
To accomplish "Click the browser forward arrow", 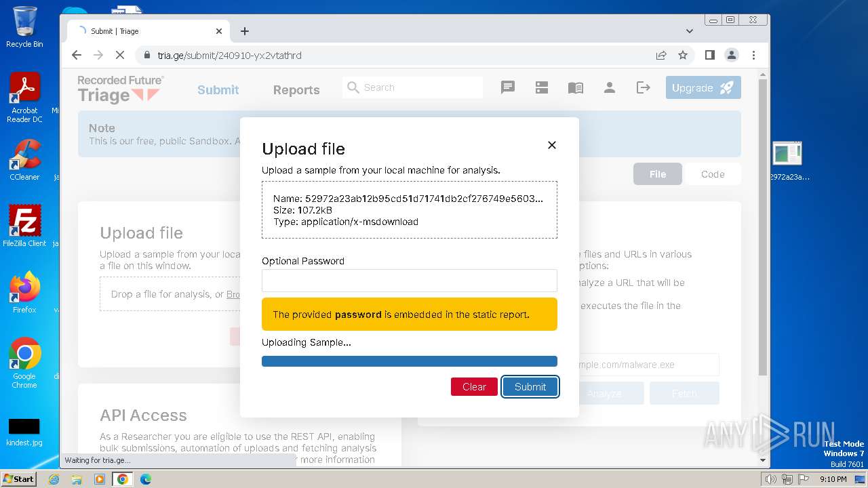I will 98,55.
